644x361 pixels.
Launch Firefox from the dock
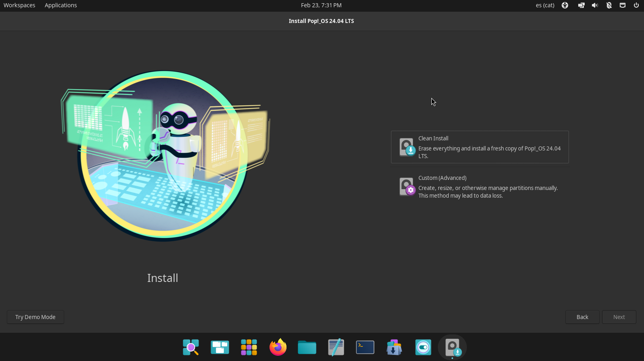(x=278, y=347)
